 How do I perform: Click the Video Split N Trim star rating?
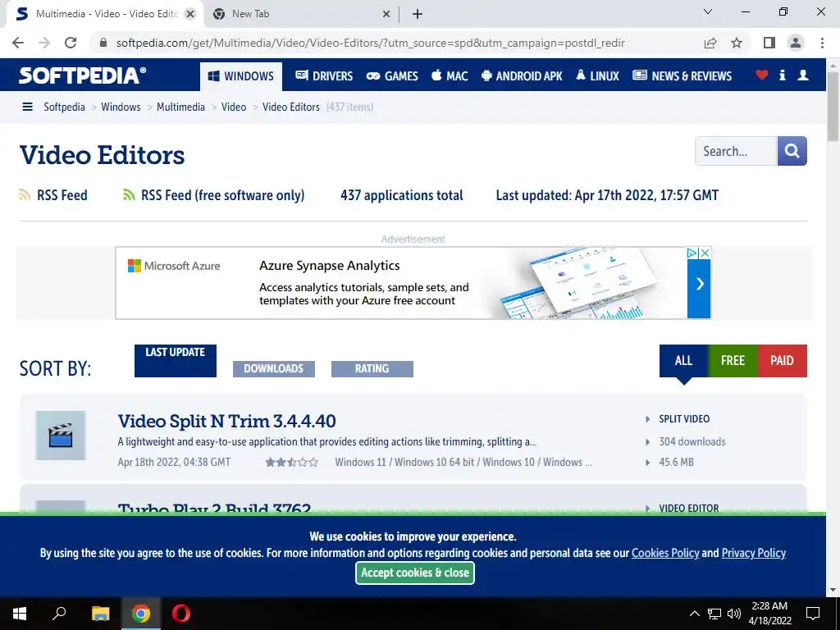click(291, 463)
